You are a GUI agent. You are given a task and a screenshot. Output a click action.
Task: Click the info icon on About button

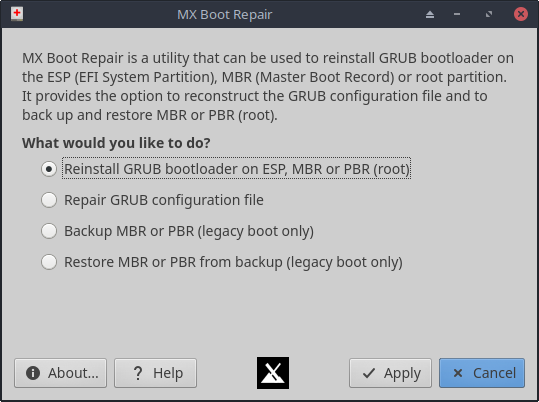tap(33, 373)
